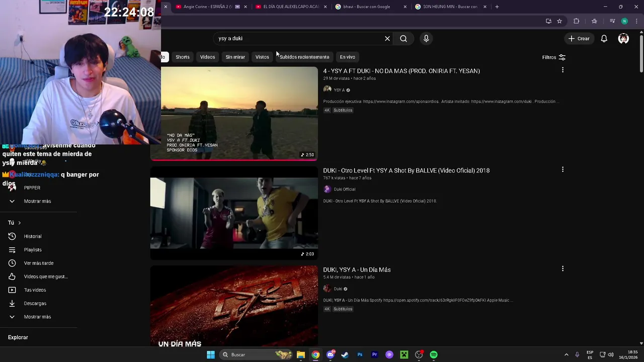The width and height of the screenshot is (644, 362).
Task: Select the En vivo filter chip
Action: pos(347,57)
